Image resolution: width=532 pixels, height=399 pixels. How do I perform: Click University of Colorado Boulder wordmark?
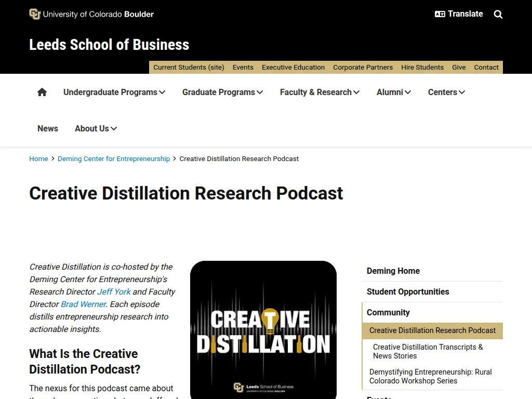[98, 14]
